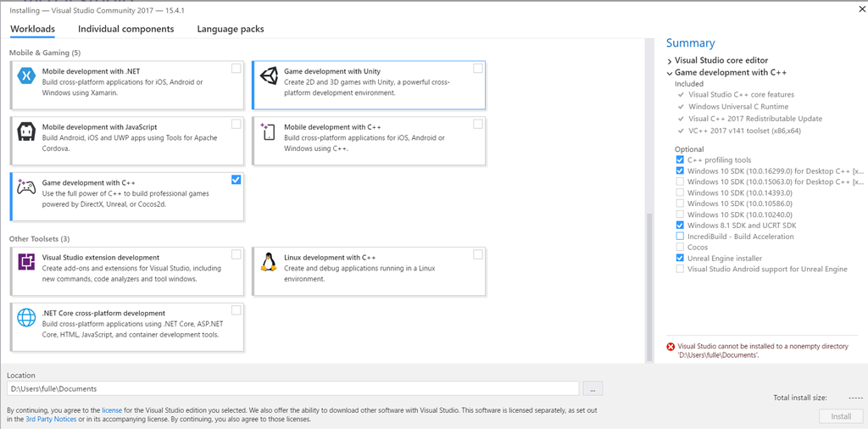Open the license link
The width and height of the screenshot is (868, 429).
click(113, 410)
